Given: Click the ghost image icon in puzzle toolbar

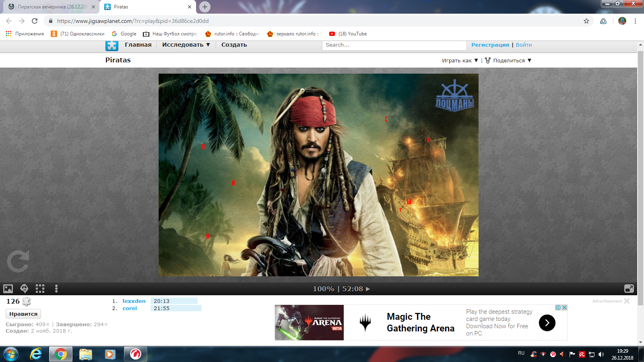Looking at the screenshot, I should (24, 288).
